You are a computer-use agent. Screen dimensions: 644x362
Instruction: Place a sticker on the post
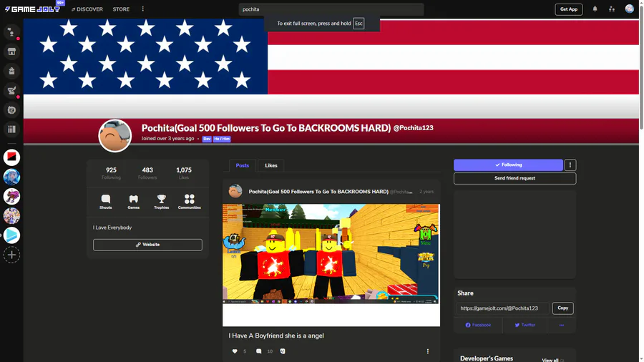pyautogui.click(x=283, y=351)
